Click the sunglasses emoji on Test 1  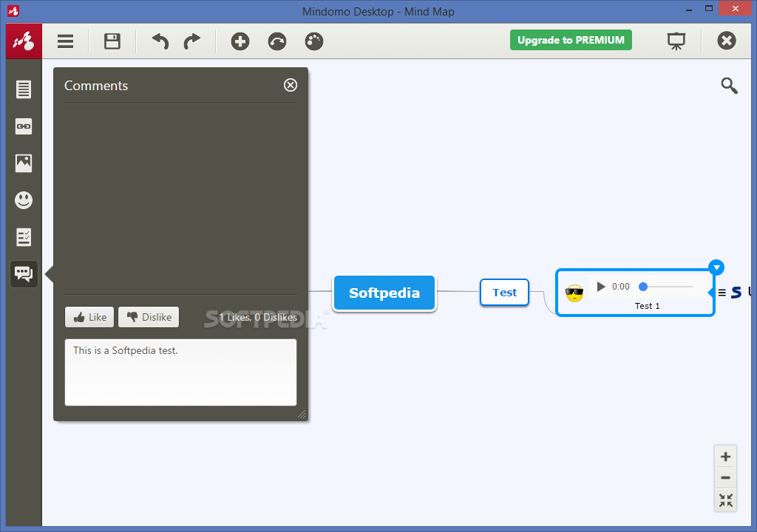click(x=574, y=293)
